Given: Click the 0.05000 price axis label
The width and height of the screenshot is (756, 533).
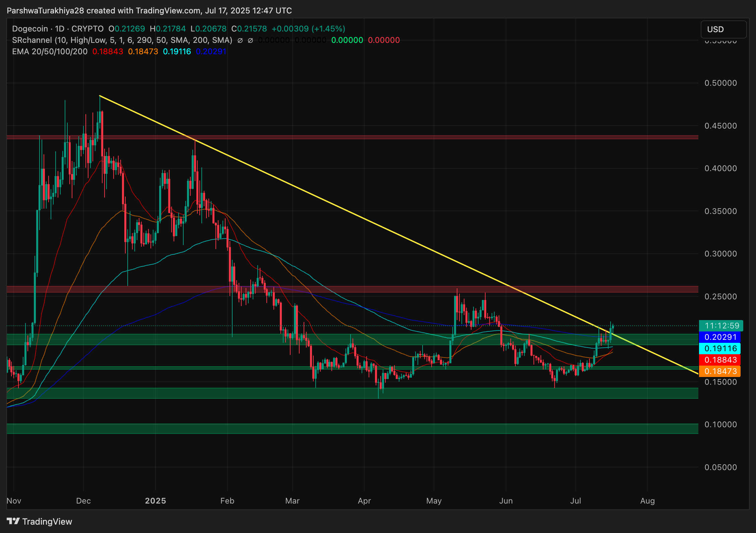Looking at the screenshot, I should 721,467.
